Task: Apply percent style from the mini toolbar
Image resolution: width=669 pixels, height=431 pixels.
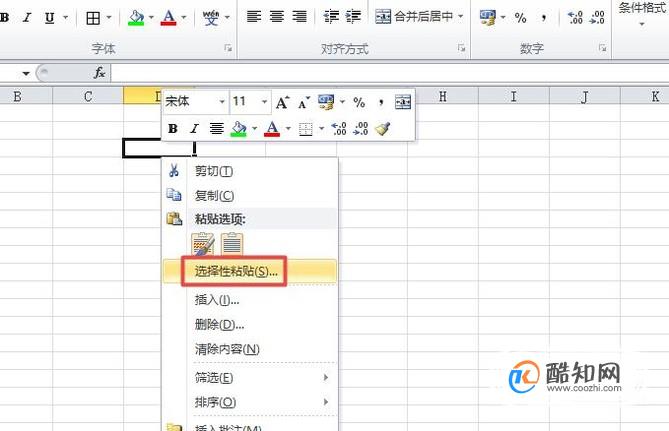Action: click(x=359, y=102)
